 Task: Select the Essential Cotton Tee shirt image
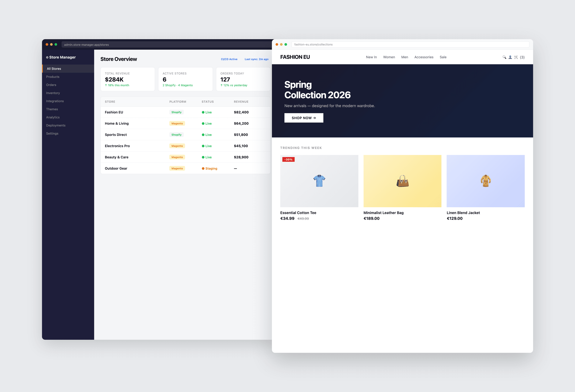click(319, 181)
